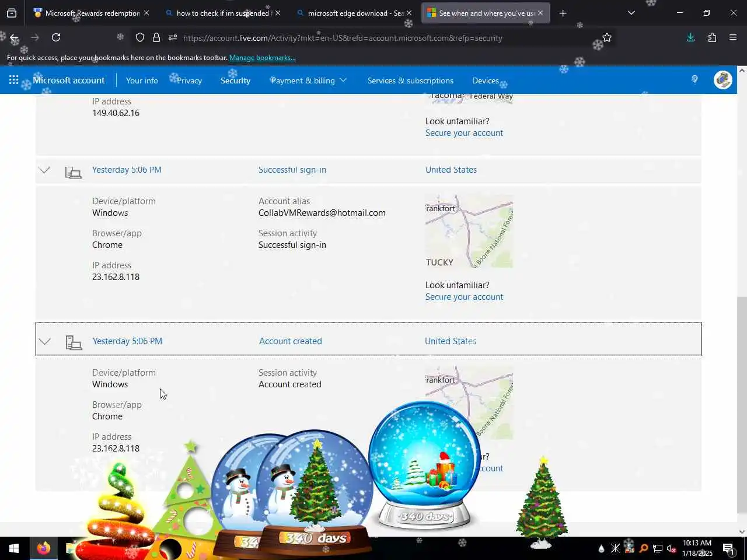Click the muted volume tray icon
Screen dimensions: 747x560
(x=672, y=548)
